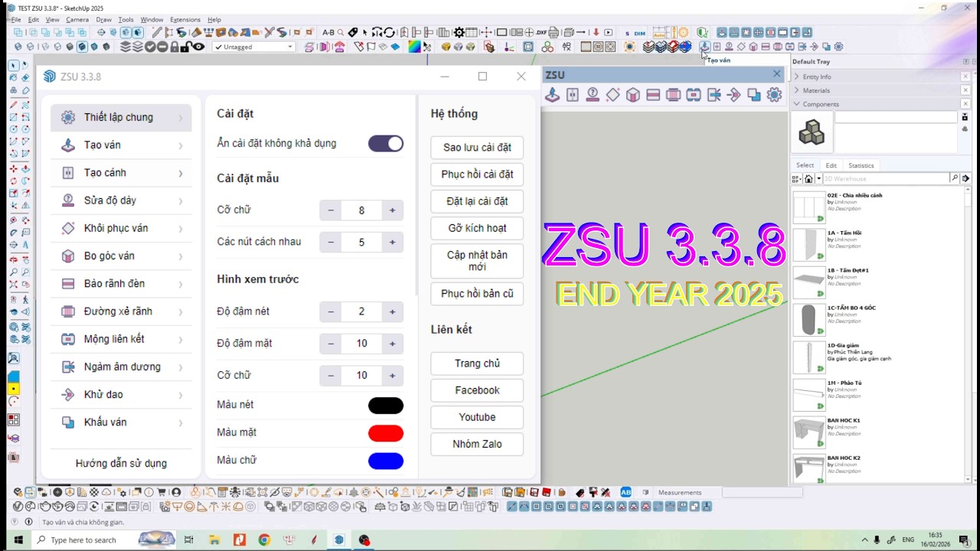Click the red Màu mặt color swatch
This screenshot has height=551, width=980.
point(386,433)
